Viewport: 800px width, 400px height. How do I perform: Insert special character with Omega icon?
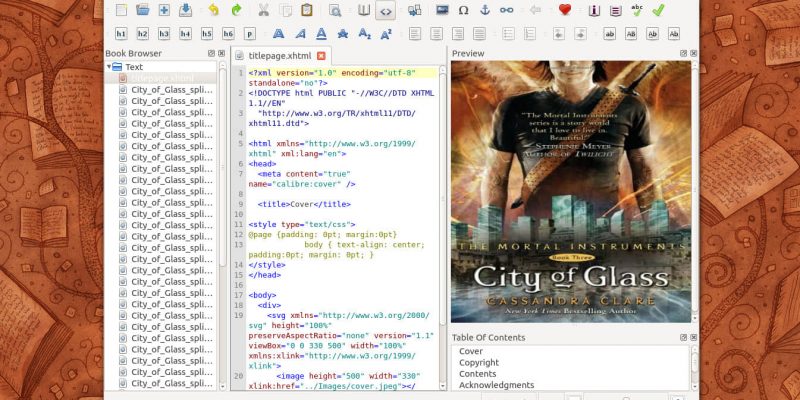463,10
